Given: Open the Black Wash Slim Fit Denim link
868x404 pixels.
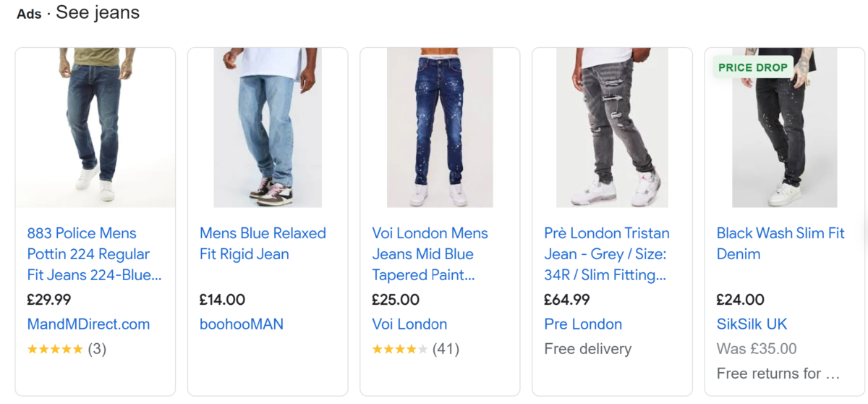Looking at the screenshot, I should 780,244.
